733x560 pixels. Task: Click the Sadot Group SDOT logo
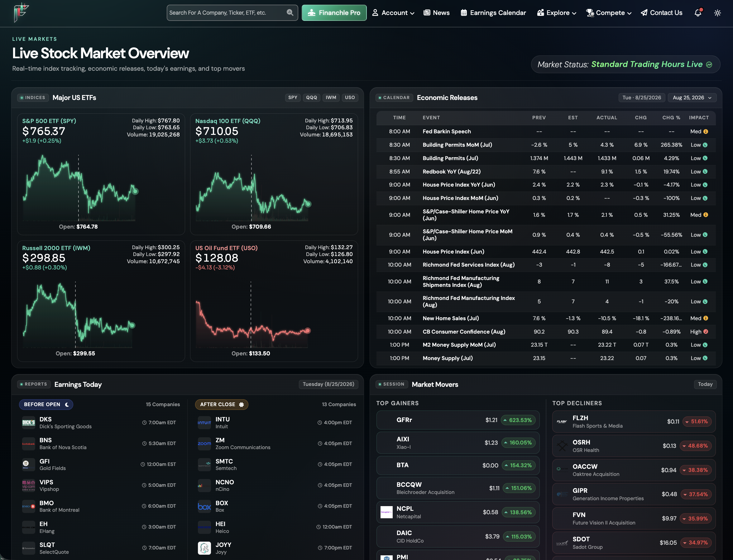(x=562, y=543)
